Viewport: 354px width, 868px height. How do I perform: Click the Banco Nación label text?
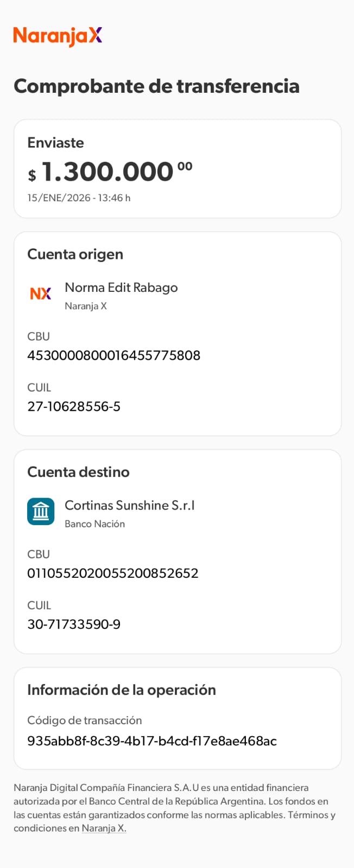pyautogui.click(x=94, y=524)
